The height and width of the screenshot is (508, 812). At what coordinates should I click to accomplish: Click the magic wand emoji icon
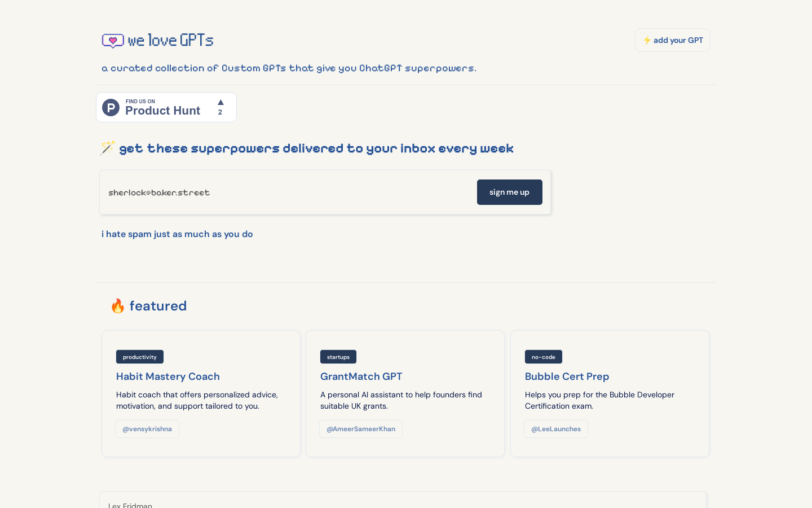pyautogui.click(x=107, y=148)
